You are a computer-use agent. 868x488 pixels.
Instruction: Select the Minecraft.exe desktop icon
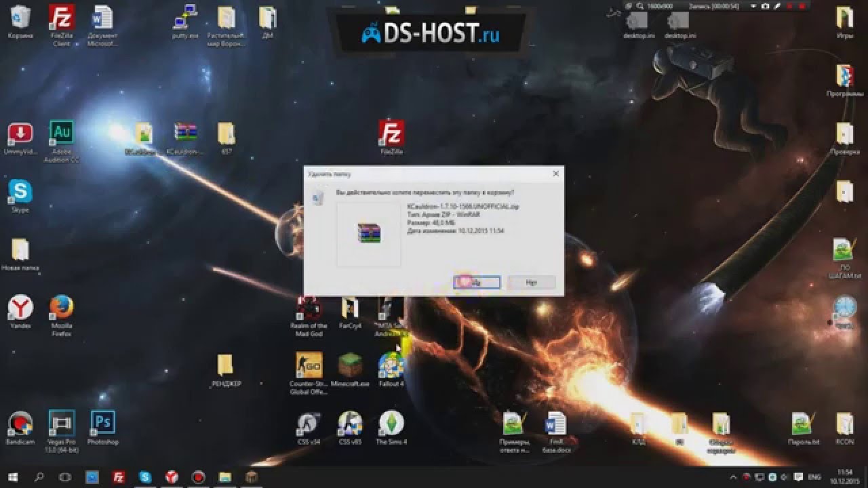point(350,370)
